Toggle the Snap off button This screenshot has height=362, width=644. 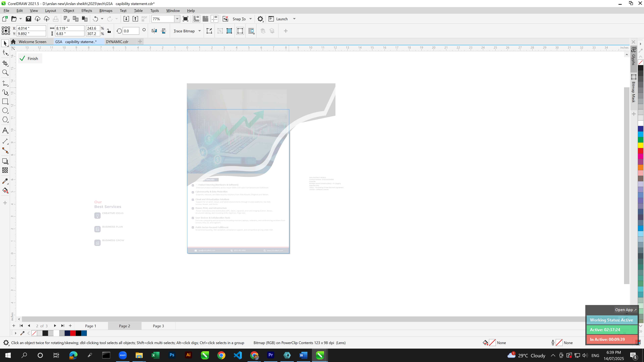click(x=225, y=19)
